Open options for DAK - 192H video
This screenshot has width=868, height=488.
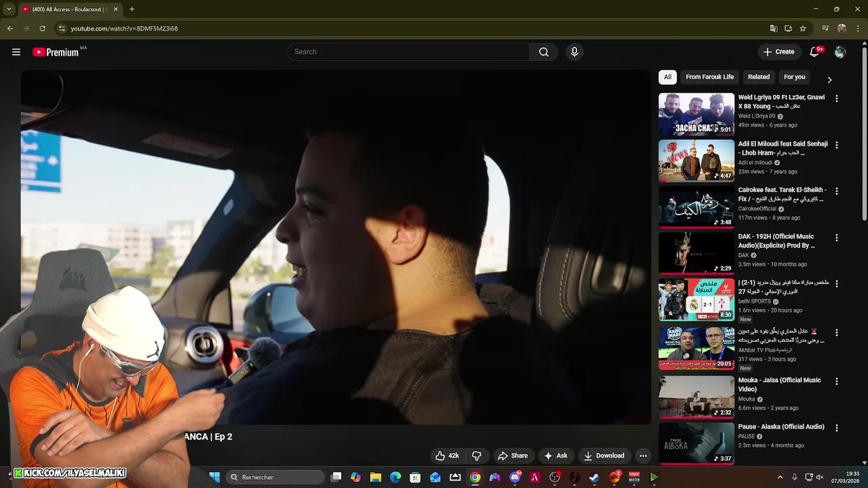click(837, 238)
